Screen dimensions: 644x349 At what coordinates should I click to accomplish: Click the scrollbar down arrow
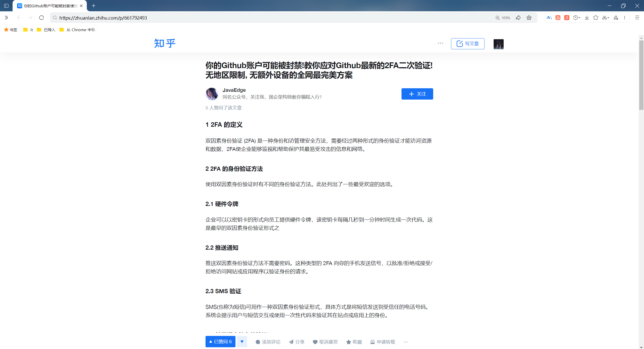point(641,347)
